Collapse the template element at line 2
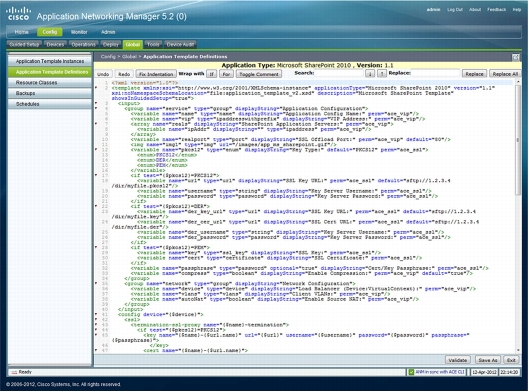 point(96,88)
